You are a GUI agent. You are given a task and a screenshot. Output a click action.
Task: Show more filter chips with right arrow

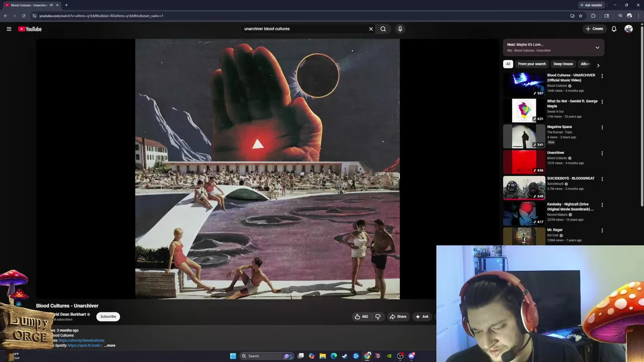click(x=598, y=65)
